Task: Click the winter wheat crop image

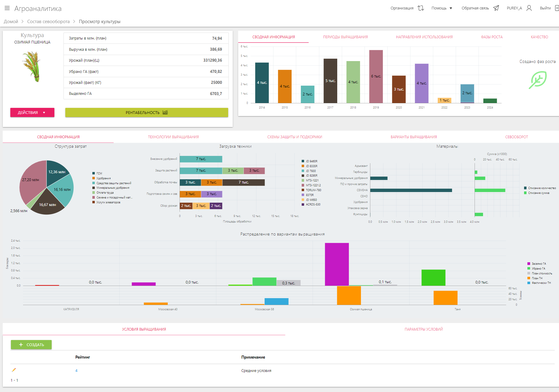Action: (x=32, y=66)
